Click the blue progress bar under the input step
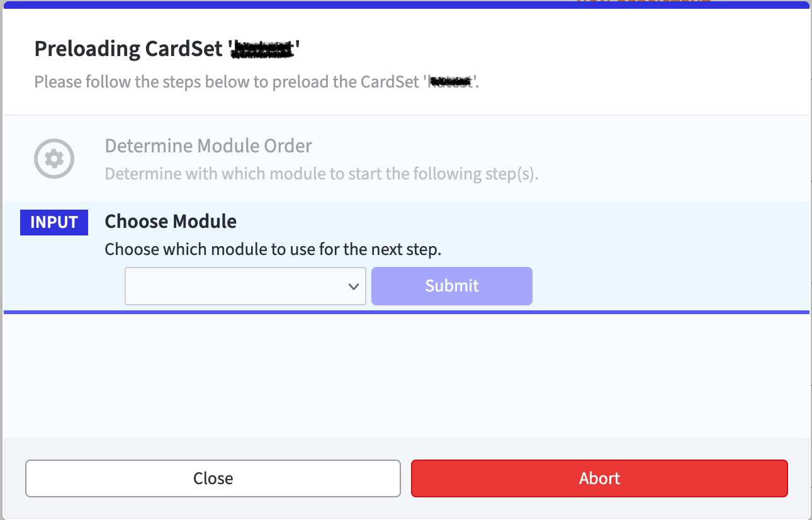Image resolution: width=812 pixels, height=520 pixels. (406, 312)
